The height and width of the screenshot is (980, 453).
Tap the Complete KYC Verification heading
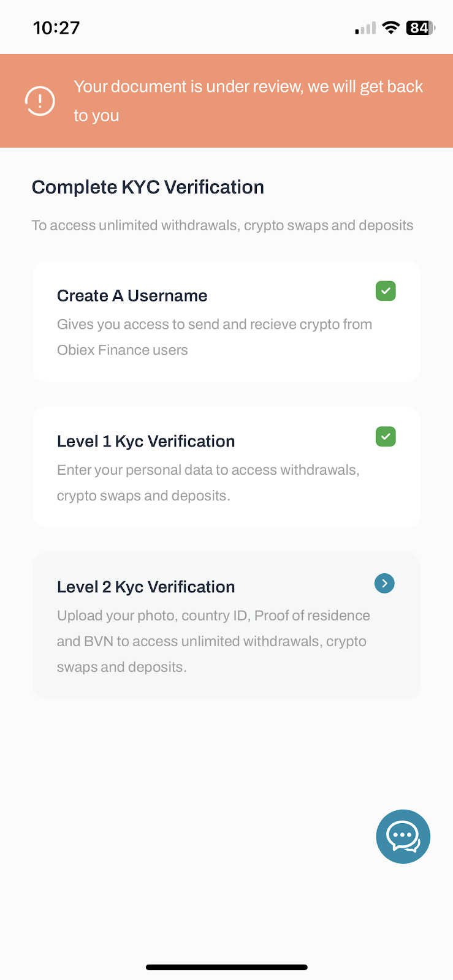tap(148, 187)
